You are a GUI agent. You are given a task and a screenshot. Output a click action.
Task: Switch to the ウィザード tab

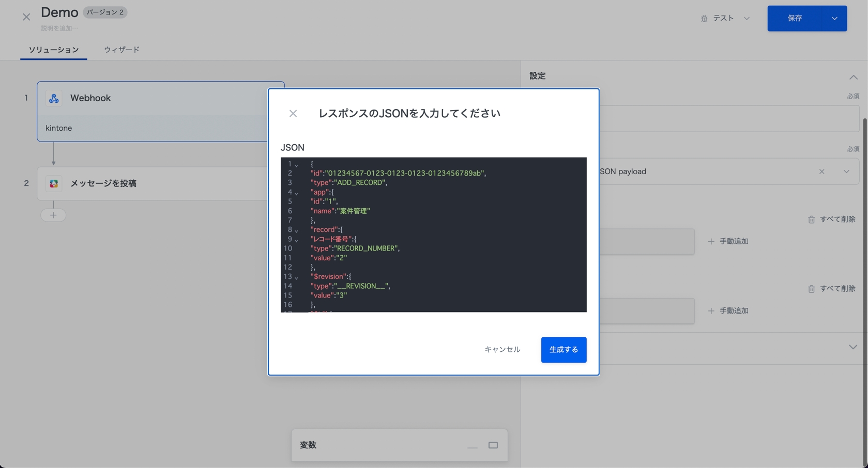(121, 50)
